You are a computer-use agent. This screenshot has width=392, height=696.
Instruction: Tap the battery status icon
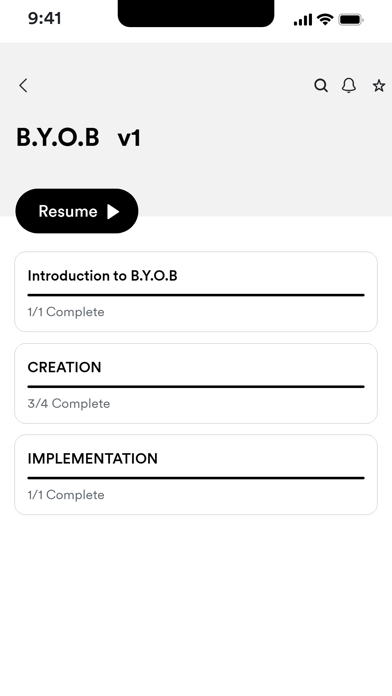click(351, 20)
